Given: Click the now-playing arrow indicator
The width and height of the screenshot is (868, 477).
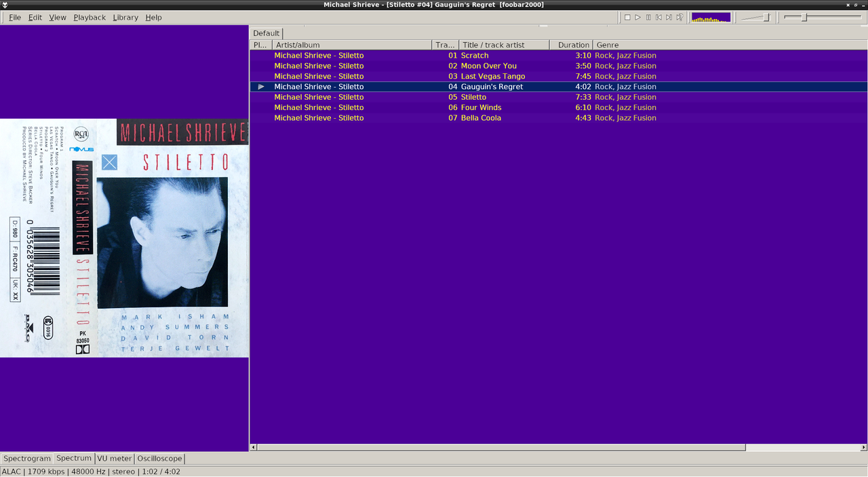Looking at the screenshot, I should pyautogui.click(x=261, y=87).
